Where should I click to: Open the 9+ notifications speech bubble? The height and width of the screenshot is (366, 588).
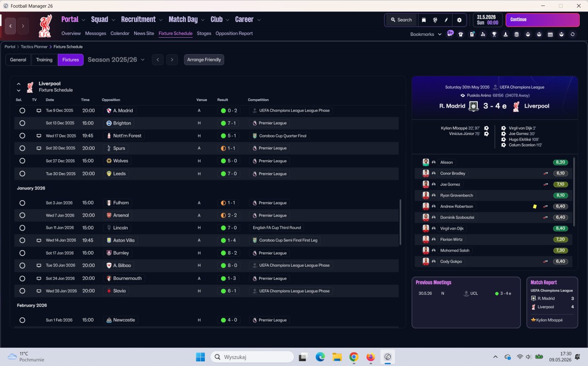[450, 34]
